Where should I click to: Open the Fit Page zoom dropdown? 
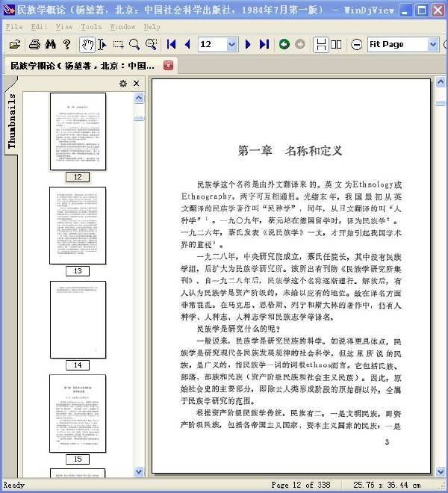coord(433,44)
